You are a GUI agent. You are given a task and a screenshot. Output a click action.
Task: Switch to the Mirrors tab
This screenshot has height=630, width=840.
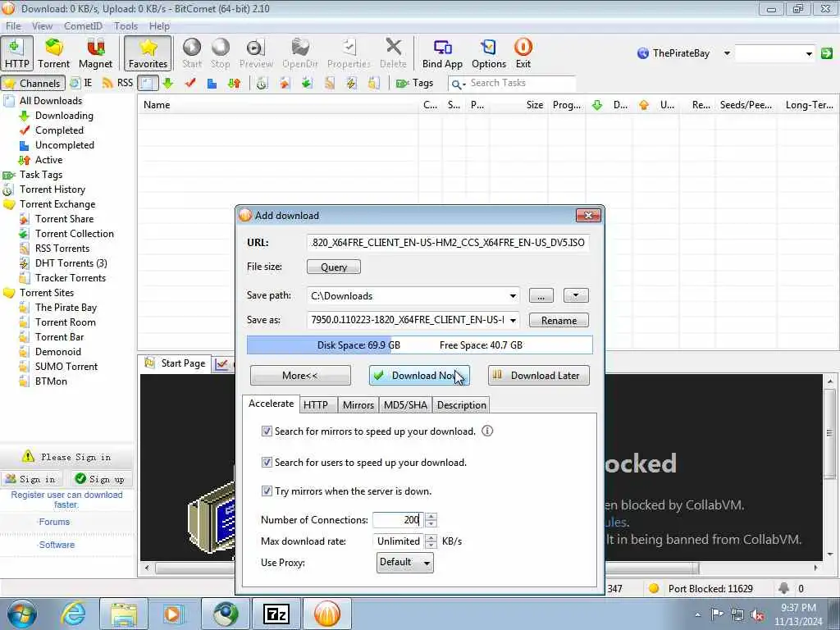tap(358, 405)
